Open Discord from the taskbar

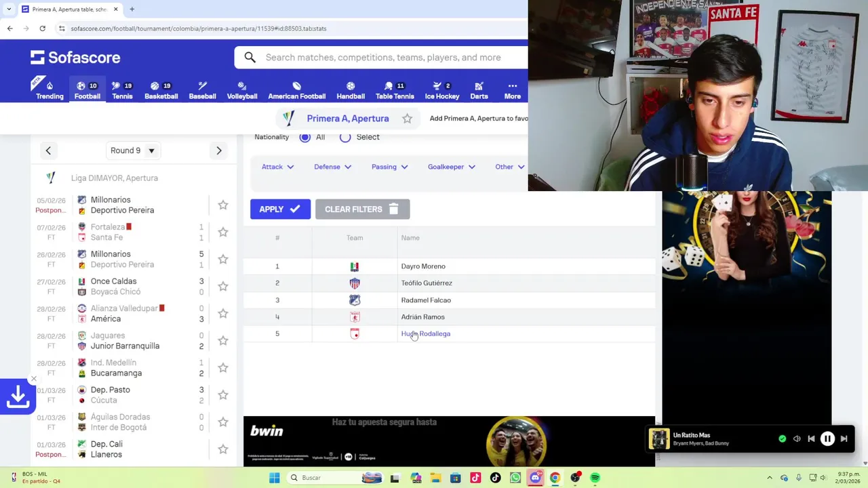(x=535, y=478)
